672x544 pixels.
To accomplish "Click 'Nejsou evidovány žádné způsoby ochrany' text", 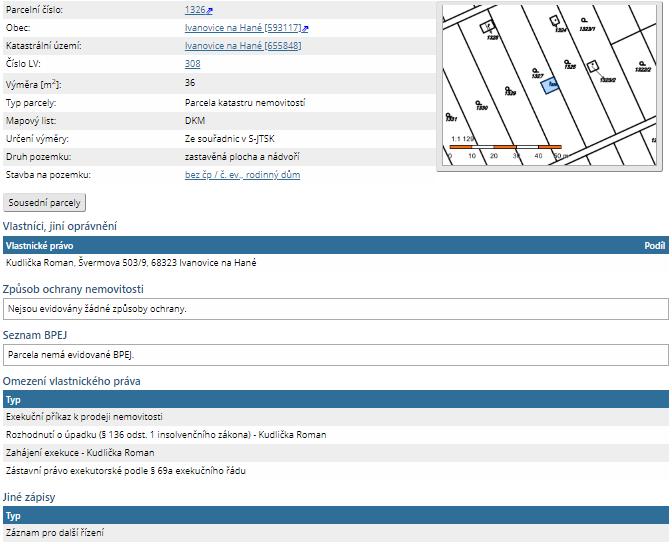I will click(97, 309).
